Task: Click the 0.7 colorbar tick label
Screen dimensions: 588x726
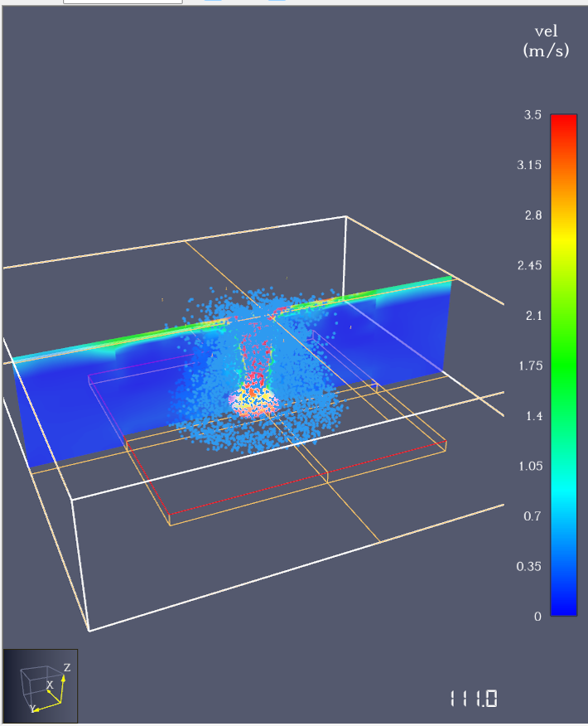Action: click(x=532, y=516)
